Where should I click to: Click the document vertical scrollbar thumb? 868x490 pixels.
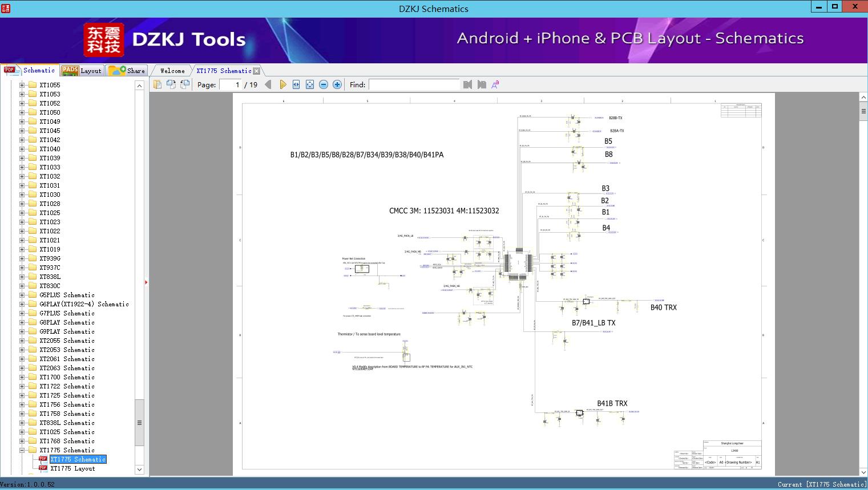click(x=863, y=111)
